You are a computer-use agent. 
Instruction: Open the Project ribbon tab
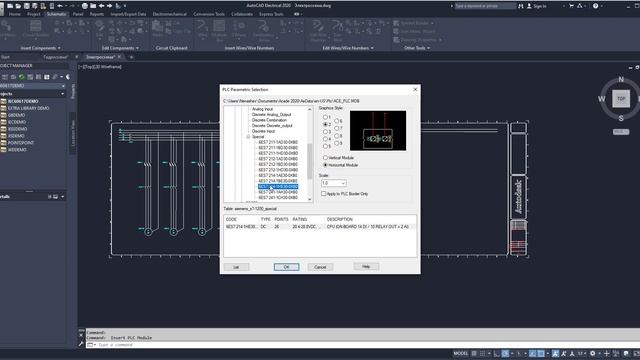tap(33, 14)
